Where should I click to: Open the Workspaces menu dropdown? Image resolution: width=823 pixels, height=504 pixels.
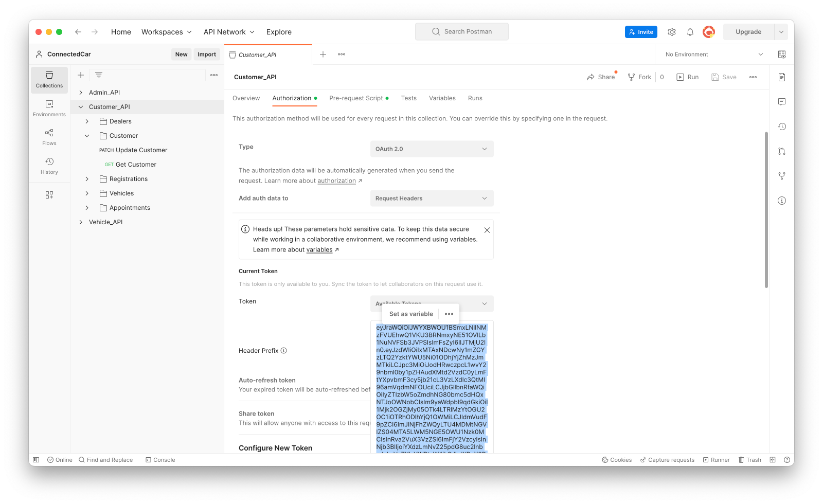click(x=167, y=32)
